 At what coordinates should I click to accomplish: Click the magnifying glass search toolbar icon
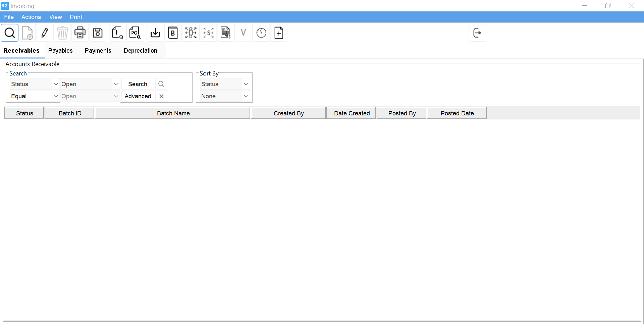(10, 33)
